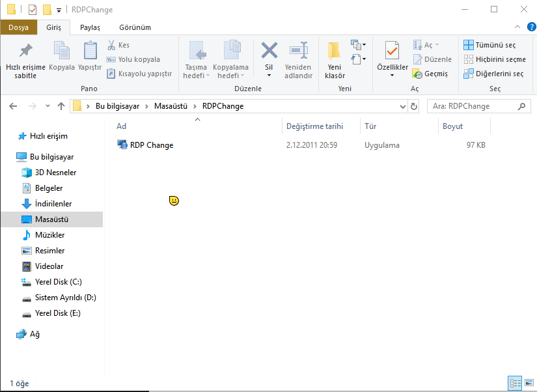The height and width of the screenshot is (392, 537).
Task: Open Özellikler properties icon
Action: pyautogui.click(x=392, y=51)
